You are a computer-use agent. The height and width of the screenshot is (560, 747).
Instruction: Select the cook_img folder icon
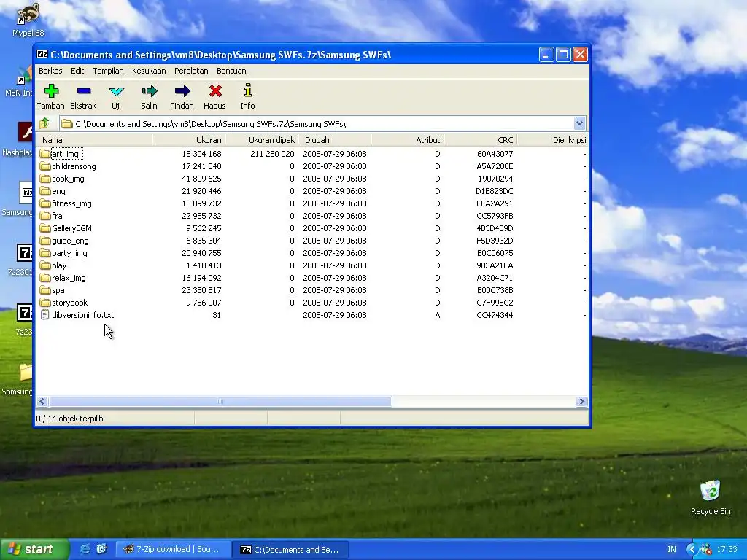tap(45, 179)
